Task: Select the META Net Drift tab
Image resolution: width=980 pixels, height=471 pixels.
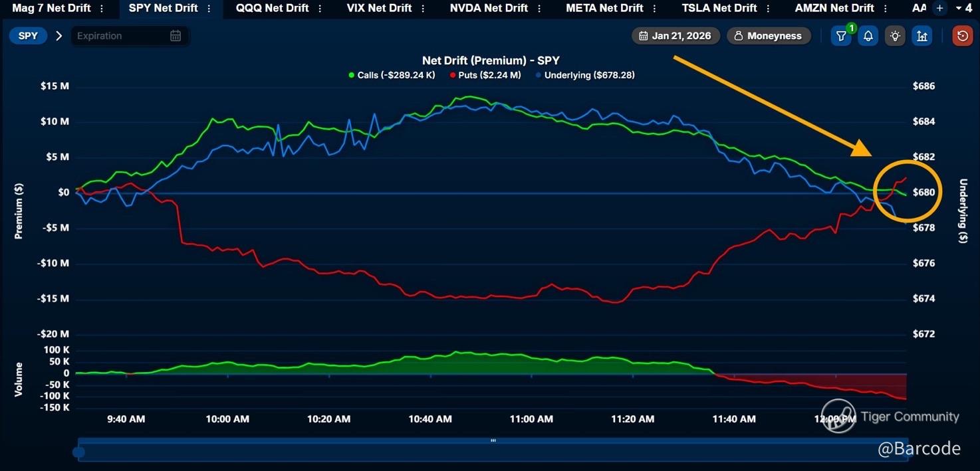Action: click(x=604, y=8)
